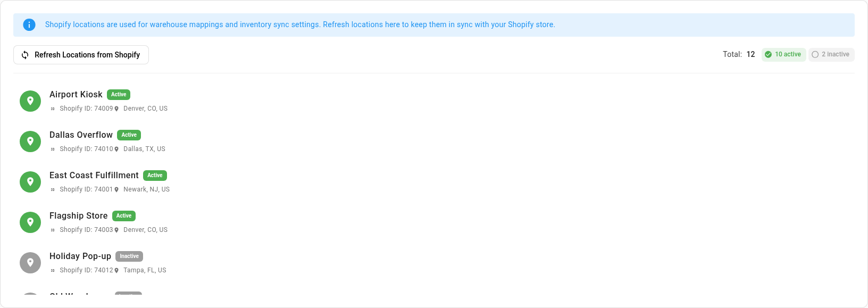Click Active badge next to East Coast Fulfillment
This screenshot has width=868, height=308.
(155, 176)
